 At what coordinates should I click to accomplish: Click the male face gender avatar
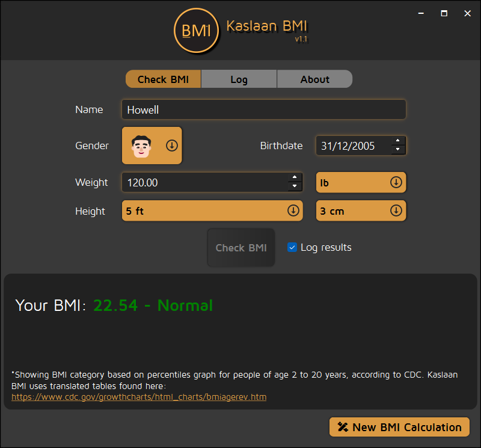[x=141, y=146]
